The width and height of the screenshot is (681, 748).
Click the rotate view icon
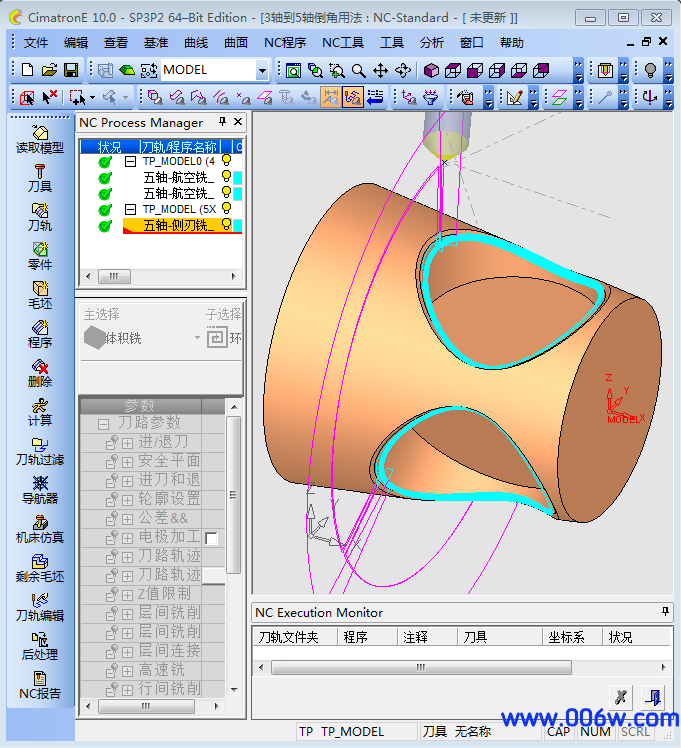402,71
